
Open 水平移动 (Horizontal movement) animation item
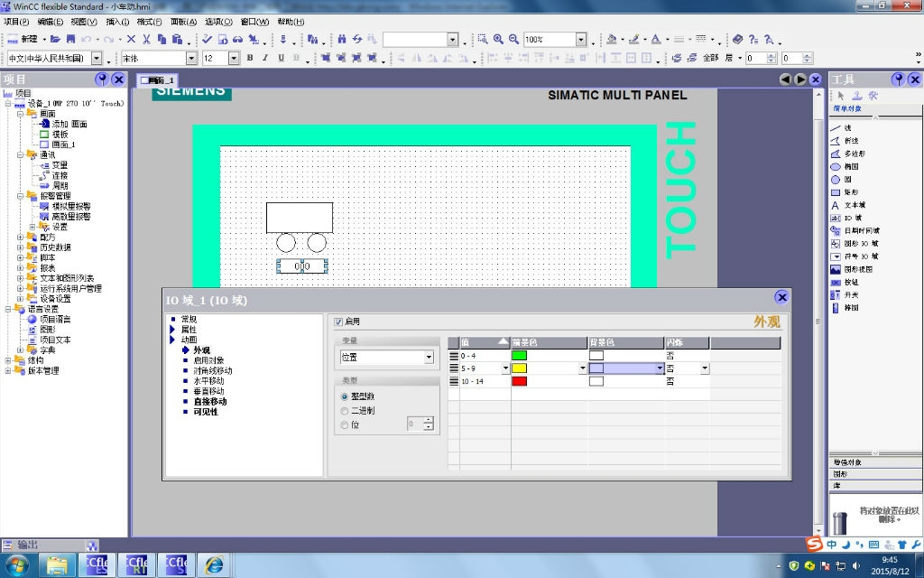click(208, 381)
